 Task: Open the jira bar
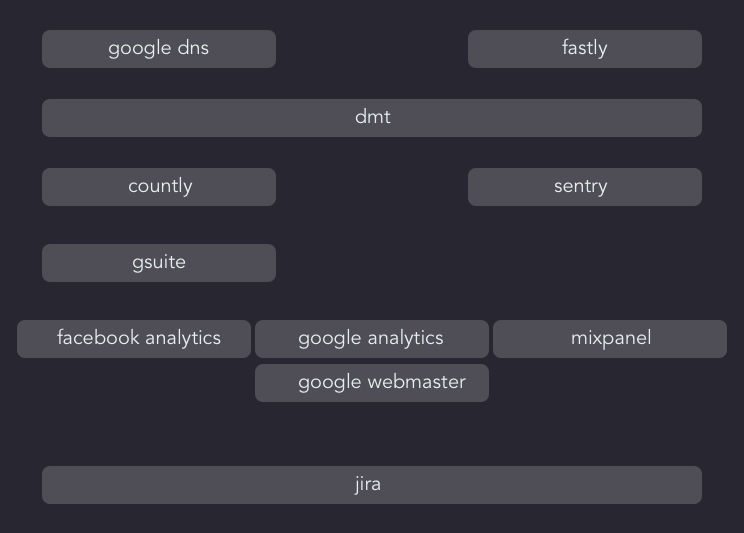coord(372,485)
